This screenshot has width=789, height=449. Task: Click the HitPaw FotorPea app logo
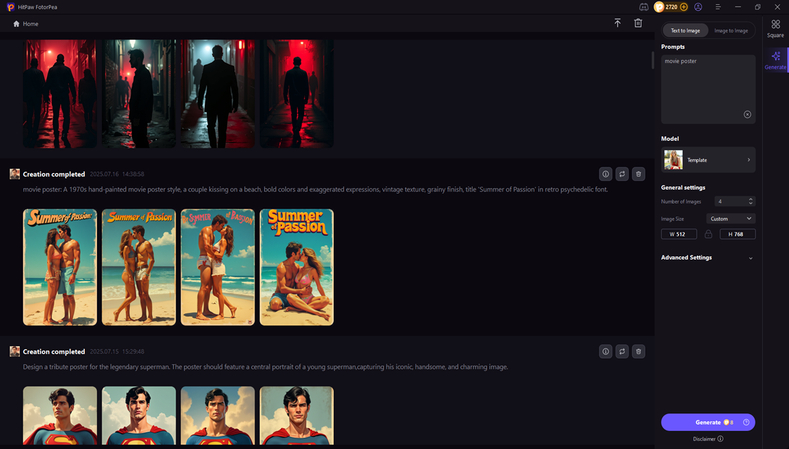(11, 7)
